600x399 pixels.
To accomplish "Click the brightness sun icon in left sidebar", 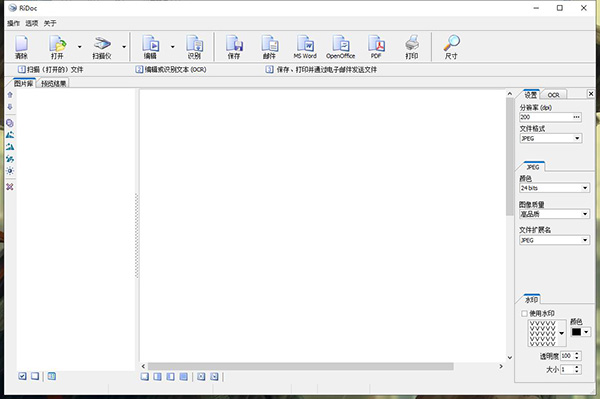I will click(x=10, y=171).
